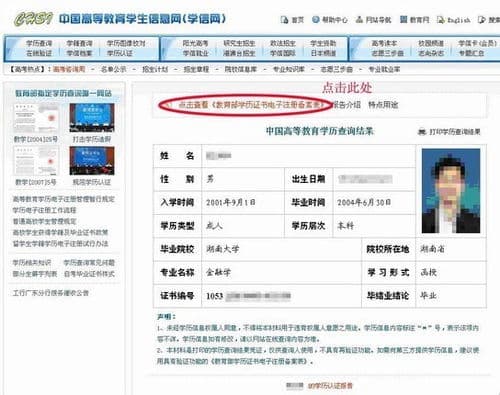The image size is (500, 395).
Task: Open 在线验证 in navigation bar
Action: (39, 53)
